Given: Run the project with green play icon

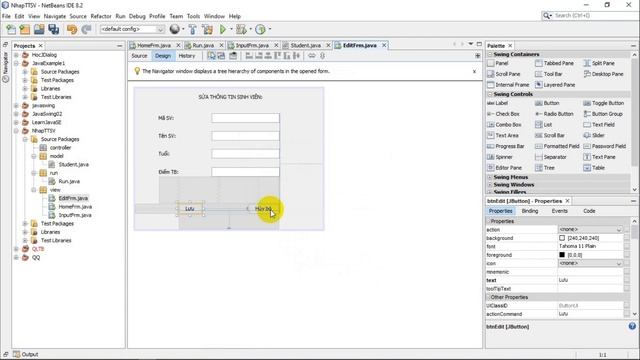Looking at the screenshot, I should pyautogui.click(x=223, y=29).
